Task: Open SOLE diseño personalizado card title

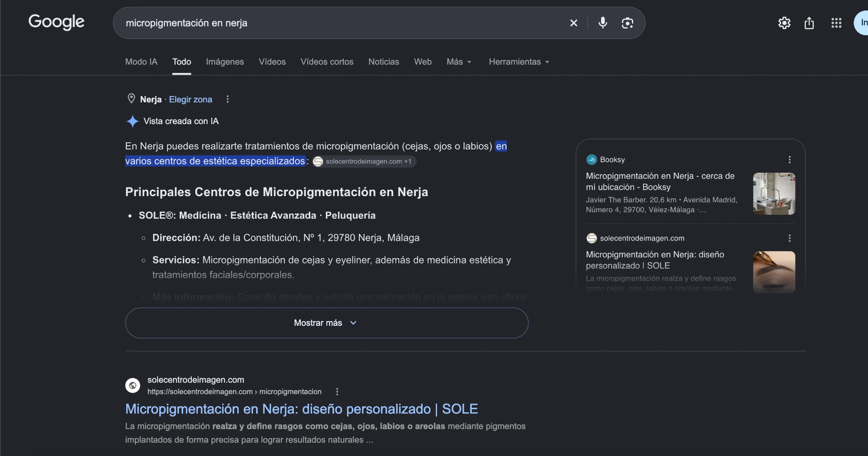Action: [655, 260]
